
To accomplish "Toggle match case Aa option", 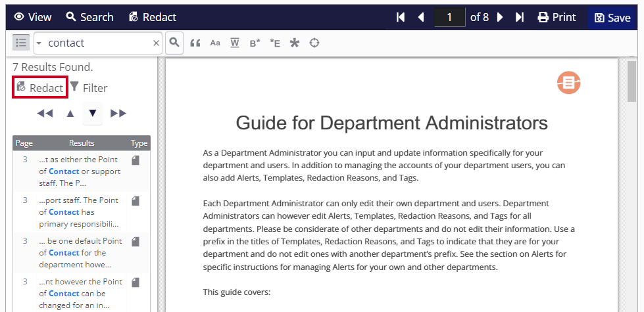I will [215, 43].
